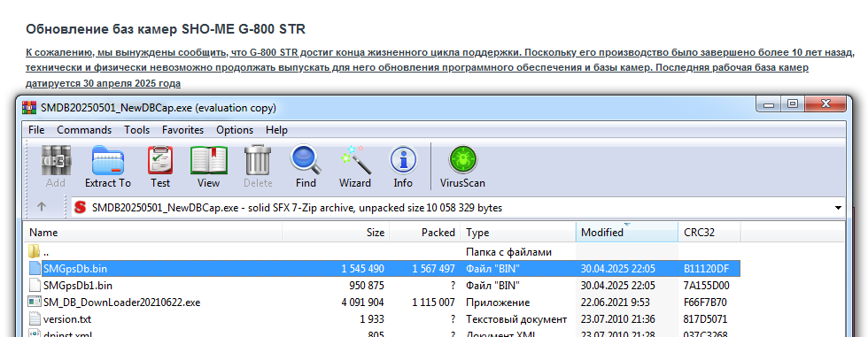The width and height of the screenshot is (868, 337).
Task: Click the red S archive icon in address bar
Action: pos(81,208)
